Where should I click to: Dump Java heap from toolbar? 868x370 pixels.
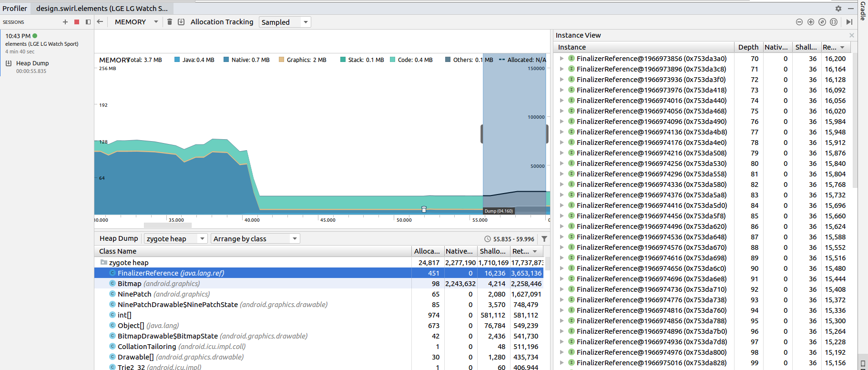(x=181, y=22)
